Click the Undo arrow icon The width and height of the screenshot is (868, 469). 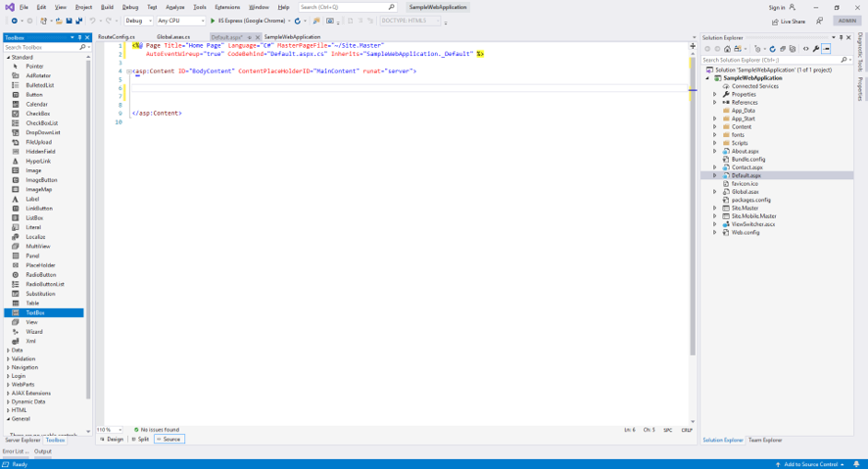[92, 21]
